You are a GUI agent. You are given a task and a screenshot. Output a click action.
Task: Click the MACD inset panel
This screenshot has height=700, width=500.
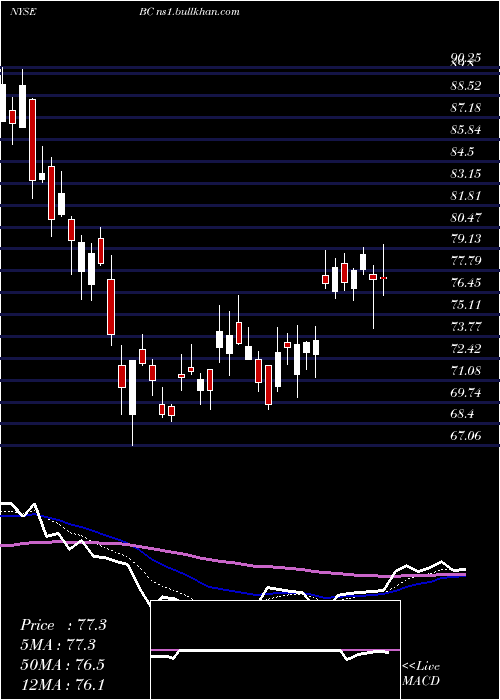click(x=275, y=650)
